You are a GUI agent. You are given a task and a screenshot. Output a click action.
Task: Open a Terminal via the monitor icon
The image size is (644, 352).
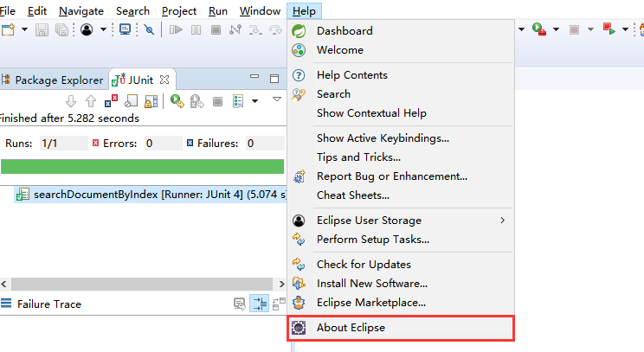click(x=125, y=29)
